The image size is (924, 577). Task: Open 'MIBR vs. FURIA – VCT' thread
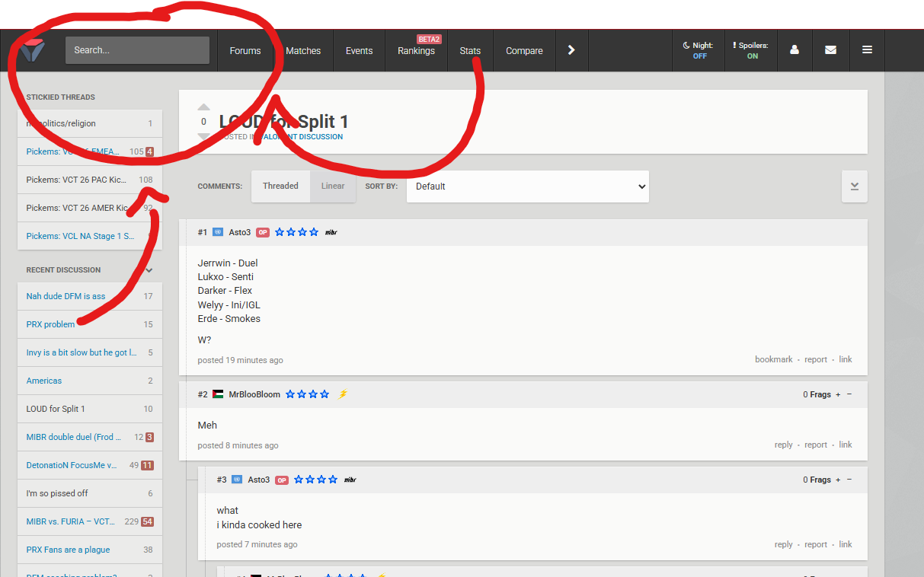click(x=90, y=521)
